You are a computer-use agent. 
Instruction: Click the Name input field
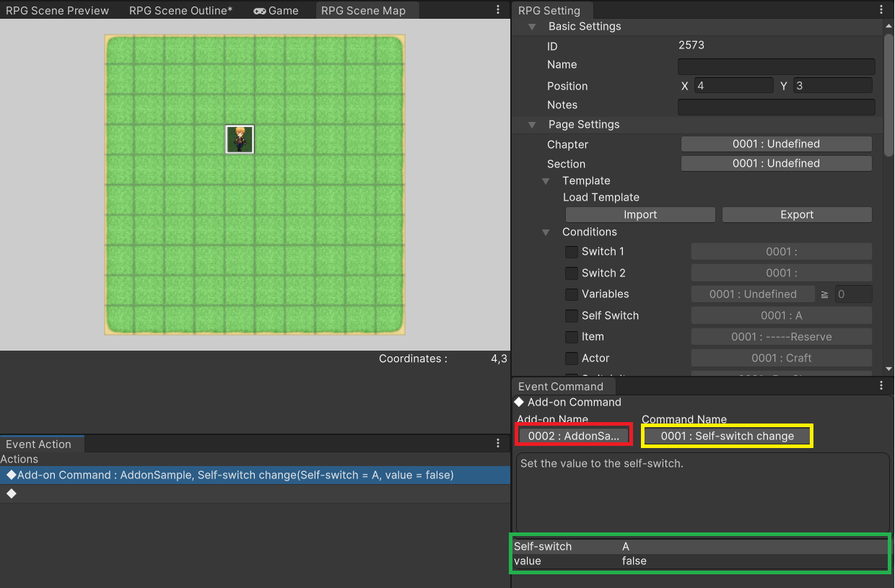click(x=776, y=66)
